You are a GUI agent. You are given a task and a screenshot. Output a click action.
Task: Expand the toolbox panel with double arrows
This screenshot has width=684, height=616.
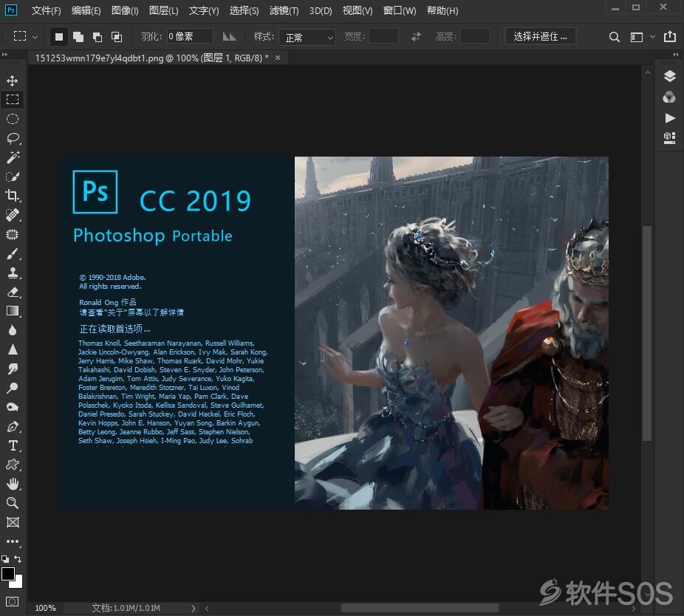click(x=4, y=55)
